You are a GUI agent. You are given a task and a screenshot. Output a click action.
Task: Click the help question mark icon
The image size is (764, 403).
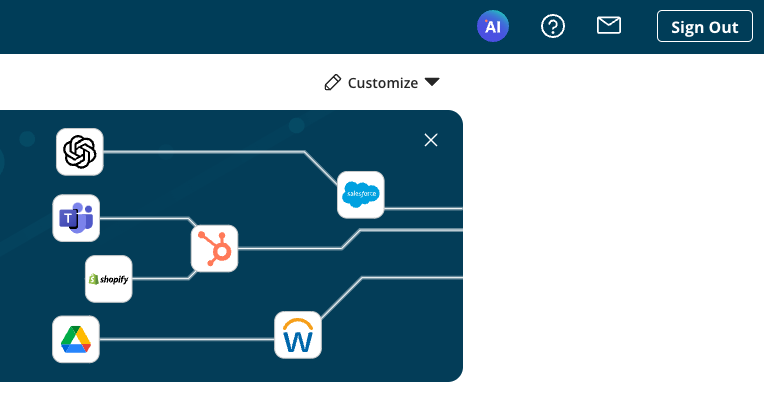pos(553,26)
